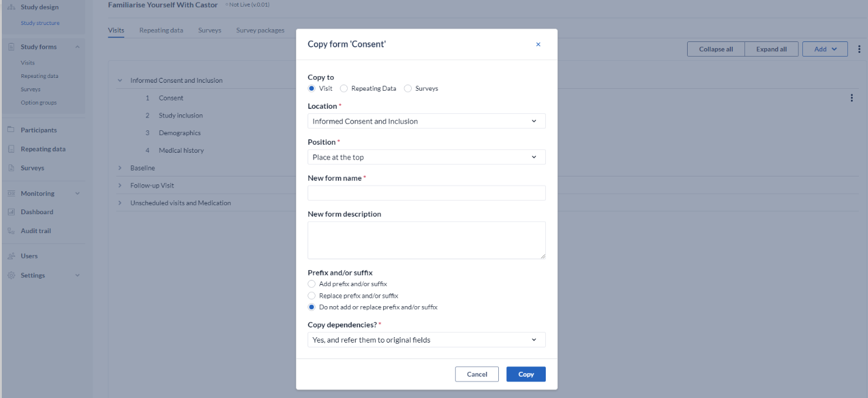Open kebab menu on Consent row

[x=852, y=98]
